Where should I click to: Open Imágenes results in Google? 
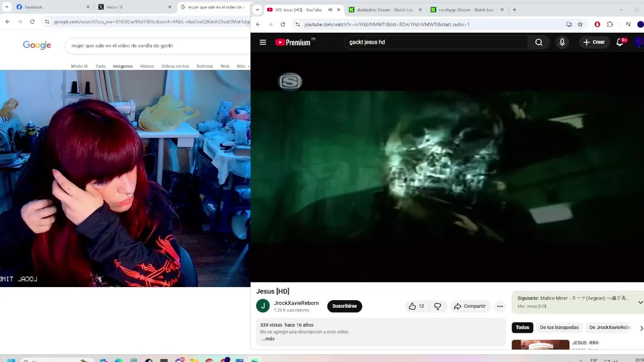click(123, 66)
